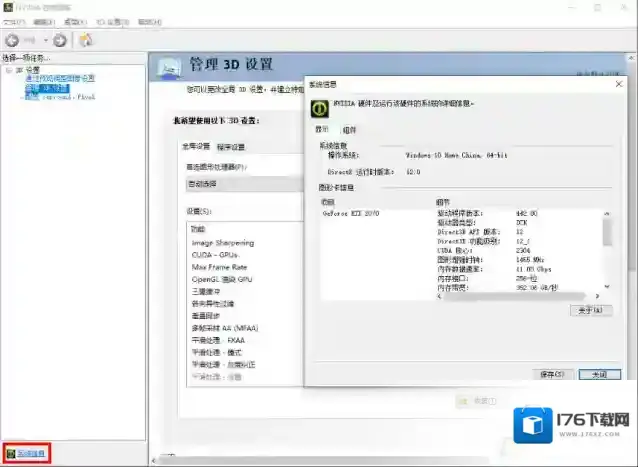Select 垂直同步 in the settings list
The width and height of the screenshot is (638, 467).
click(206, 316)
